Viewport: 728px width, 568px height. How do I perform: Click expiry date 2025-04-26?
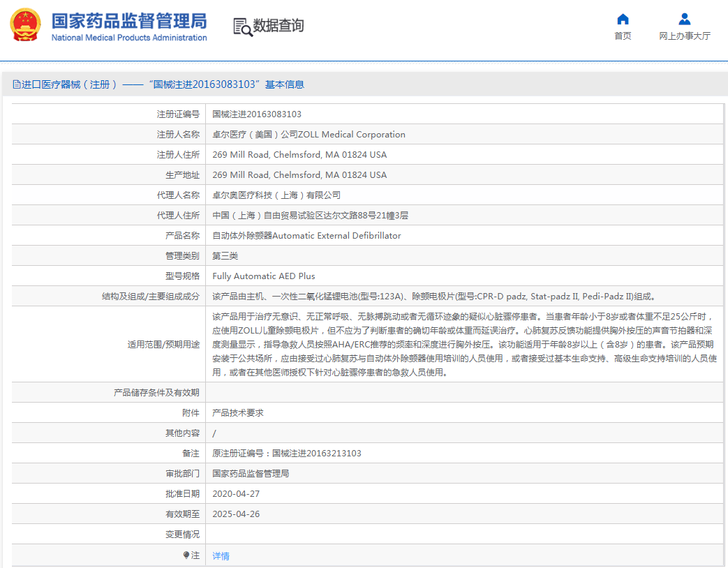(x=236, y=514)
